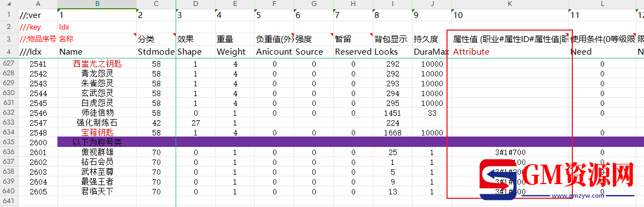This screenshot has height=207, width=644.
Task: Click the '重量' header cell
Action: 235,39
